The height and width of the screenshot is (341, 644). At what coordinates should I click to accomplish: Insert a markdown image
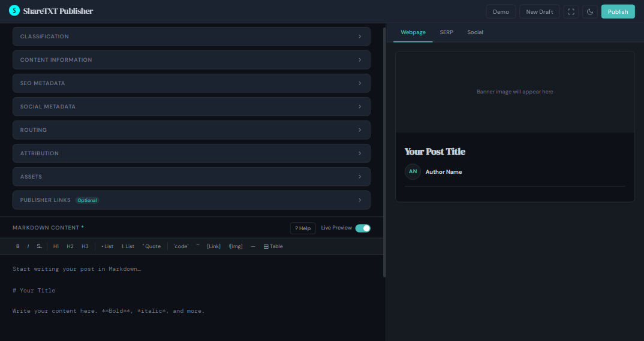click(x=236, y=246)
